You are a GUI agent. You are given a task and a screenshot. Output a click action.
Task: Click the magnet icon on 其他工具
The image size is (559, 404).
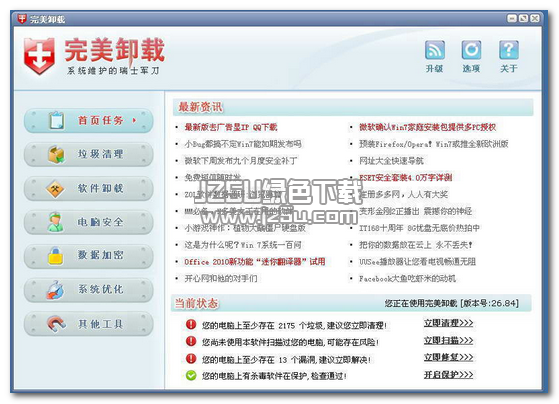(56, 324)
